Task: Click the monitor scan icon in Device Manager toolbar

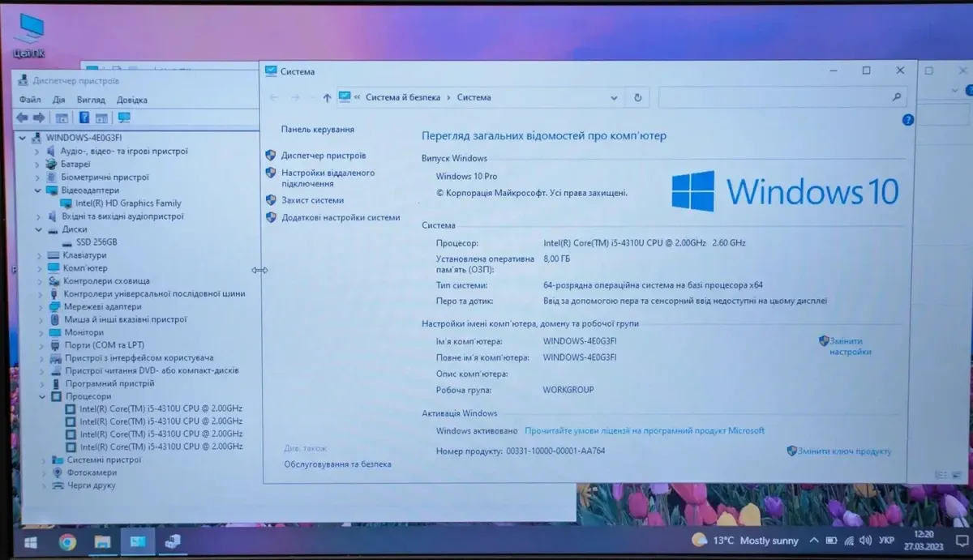Action: [124, 118]
